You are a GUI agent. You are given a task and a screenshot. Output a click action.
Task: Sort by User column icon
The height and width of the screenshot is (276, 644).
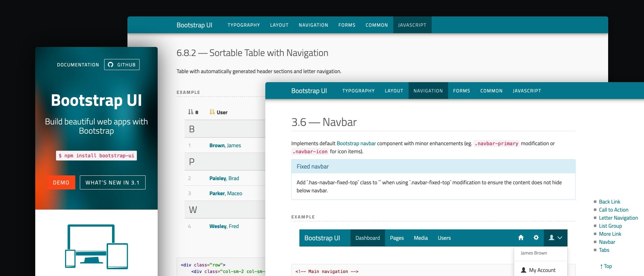click(x=212, y=112)
